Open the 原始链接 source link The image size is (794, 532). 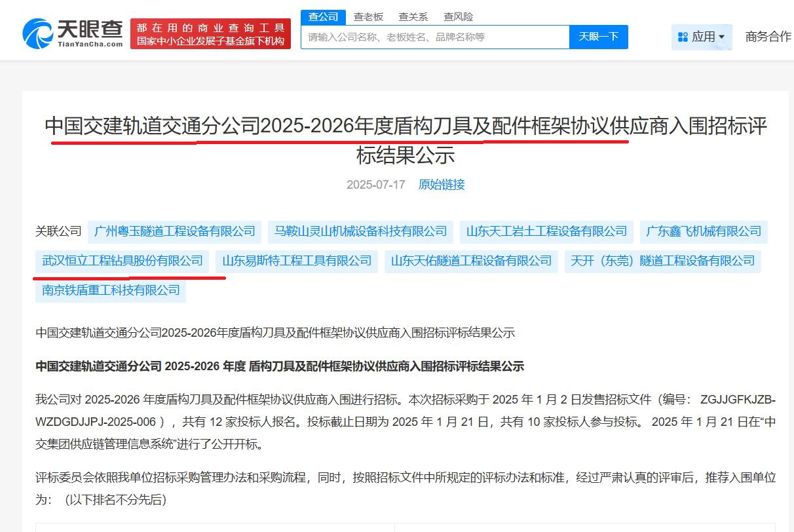[442, 185]
